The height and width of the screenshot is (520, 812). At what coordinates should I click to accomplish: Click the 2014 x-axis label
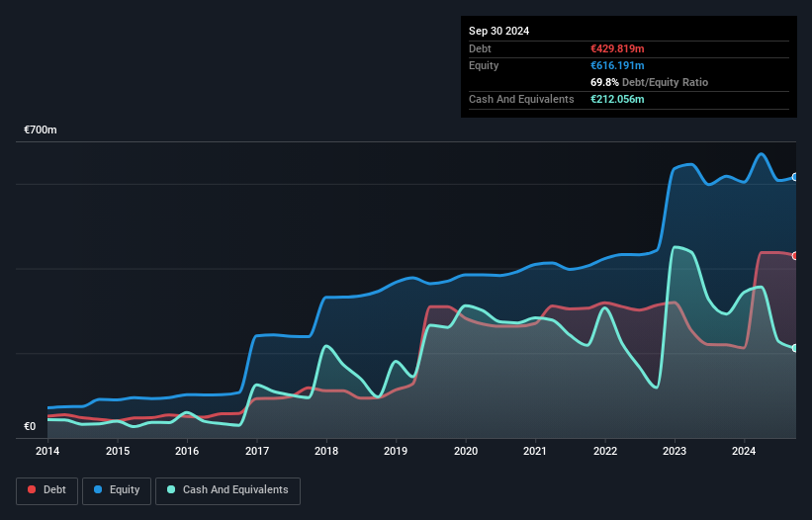[x=47, y=451]
